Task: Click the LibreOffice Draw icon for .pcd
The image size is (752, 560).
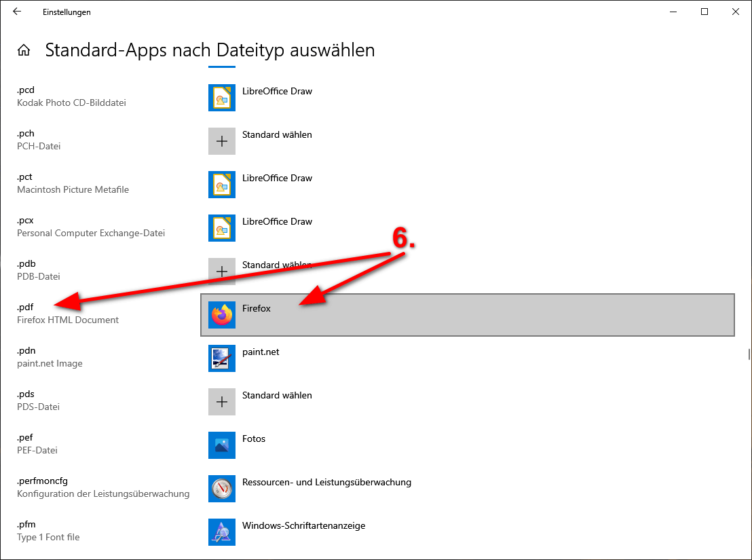Action: (221, 98)
